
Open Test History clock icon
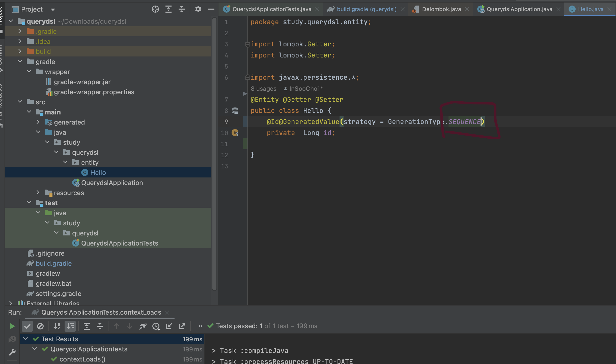156,326
